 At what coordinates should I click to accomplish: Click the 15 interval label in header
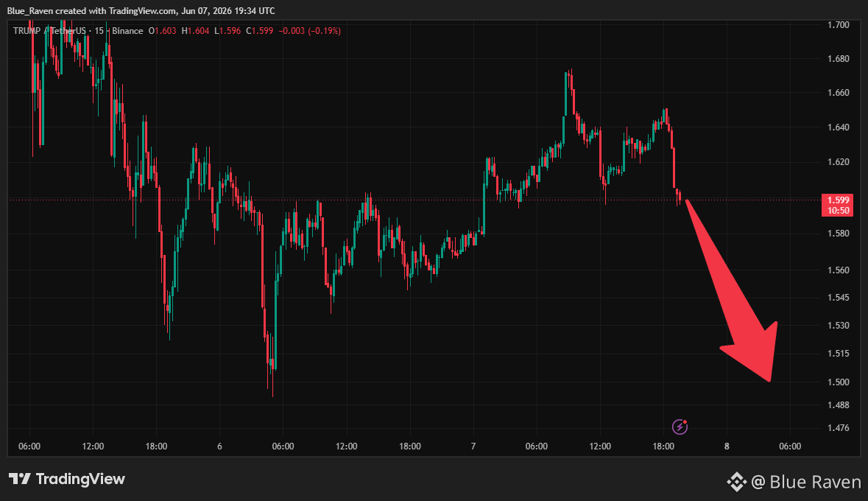coord(99,31)
